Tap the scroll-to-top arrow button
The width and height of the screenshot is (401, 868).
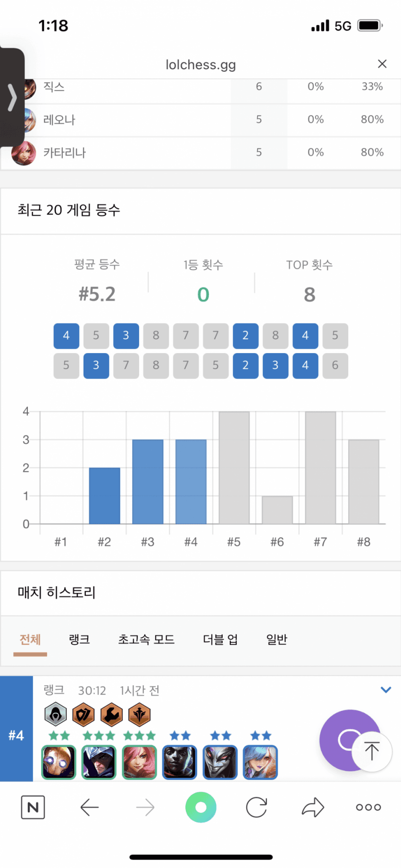tap(372, 751)
